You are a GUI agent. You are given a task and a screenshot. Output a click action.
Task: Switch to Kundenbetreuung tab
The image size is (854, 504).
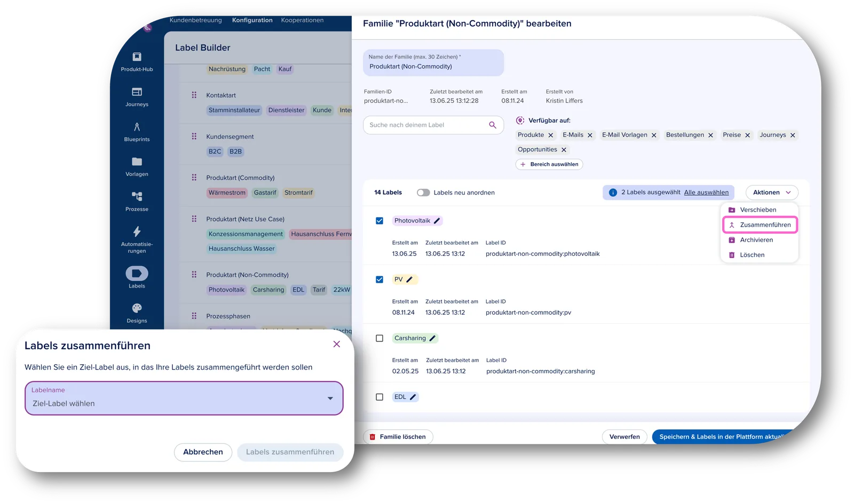coord(195,20)
